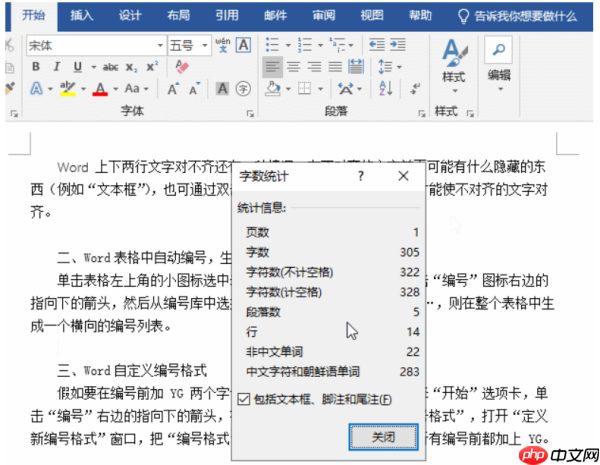The height and width of the screenshot is (465, 600).
Task: Open the 帮助 tab
Action: 420,16
